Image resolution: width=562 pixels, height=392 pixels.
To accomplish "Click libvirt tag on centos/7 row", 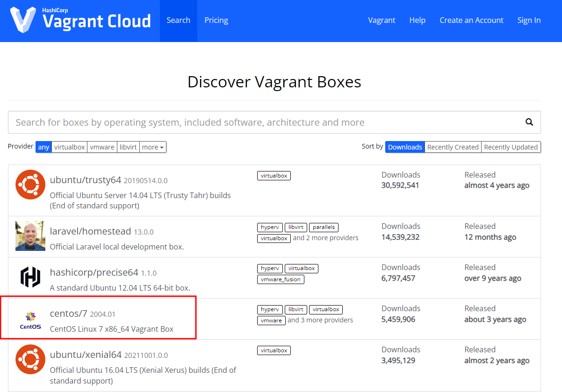I will [296, 309].
